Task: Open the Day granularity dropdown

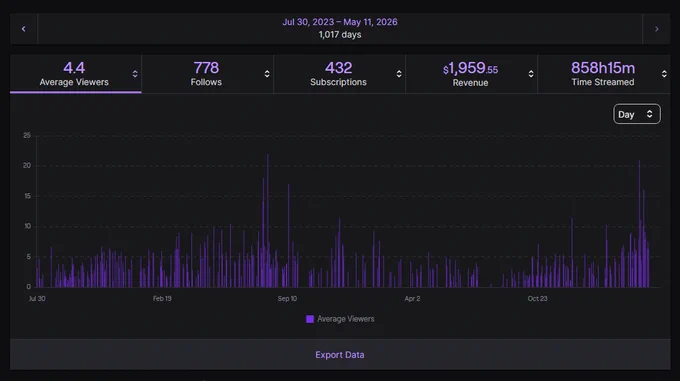Action: coord(637,114)
